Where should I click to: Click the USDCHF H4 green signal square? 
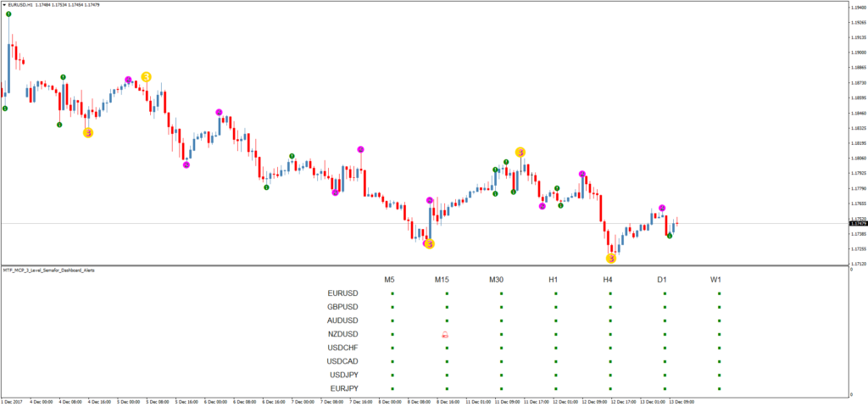point(609,348)
